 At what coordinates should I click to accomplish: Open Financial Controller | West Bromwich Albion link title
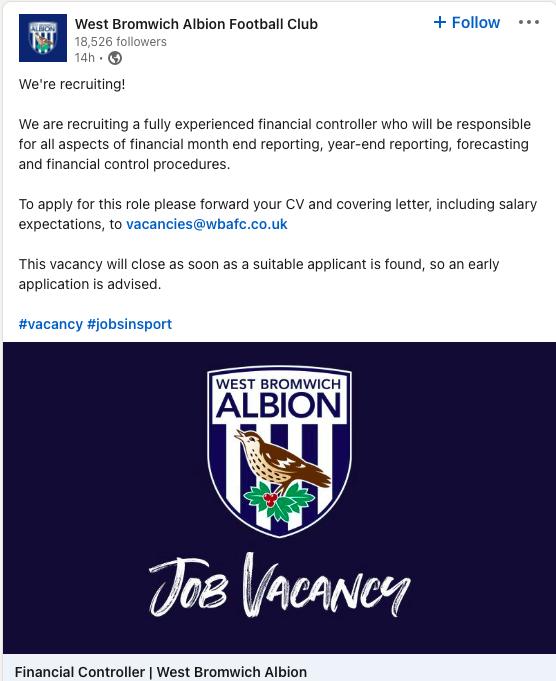(161, 671)
